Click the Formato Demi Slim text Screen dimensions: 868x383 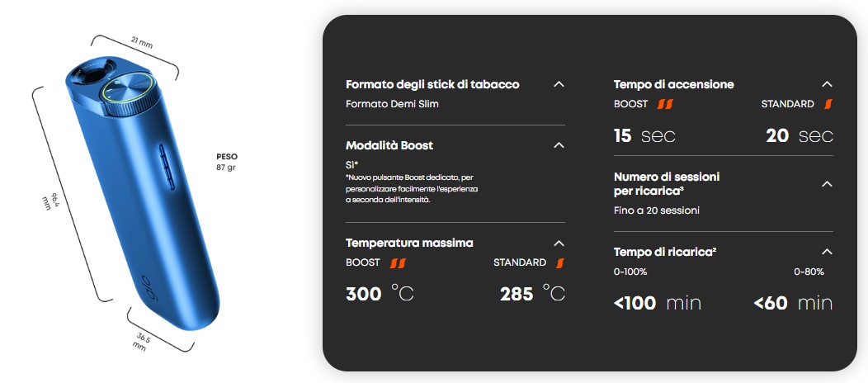click(392, 104)
